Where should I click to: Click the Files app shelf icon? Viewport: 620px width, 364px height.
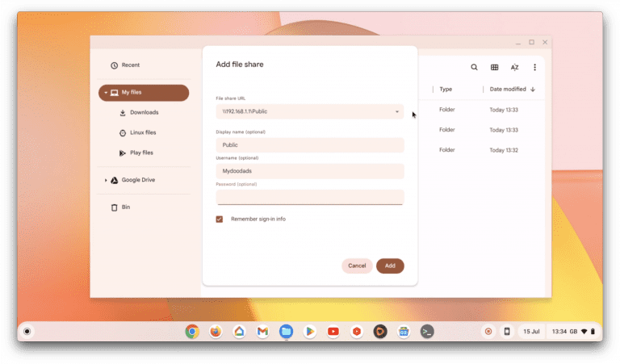(287, 332)
